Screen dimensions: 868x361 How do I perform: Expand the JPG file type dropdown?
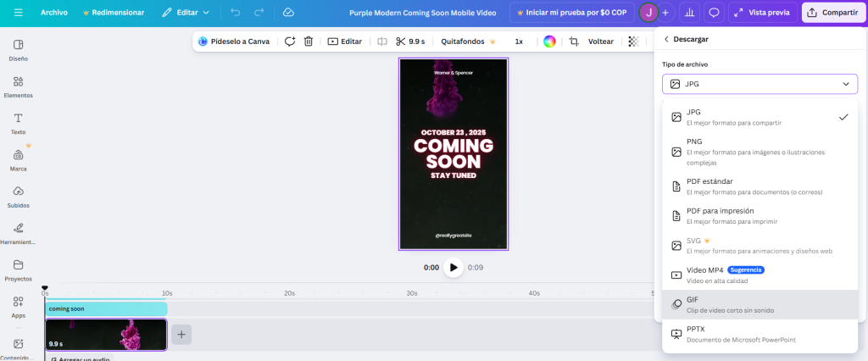759,84
